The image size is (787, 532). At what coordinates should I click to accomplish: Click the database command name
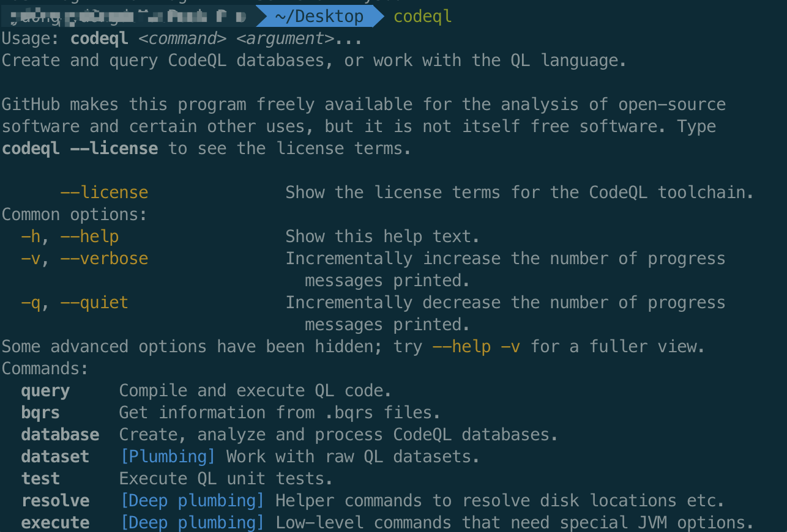60,435
